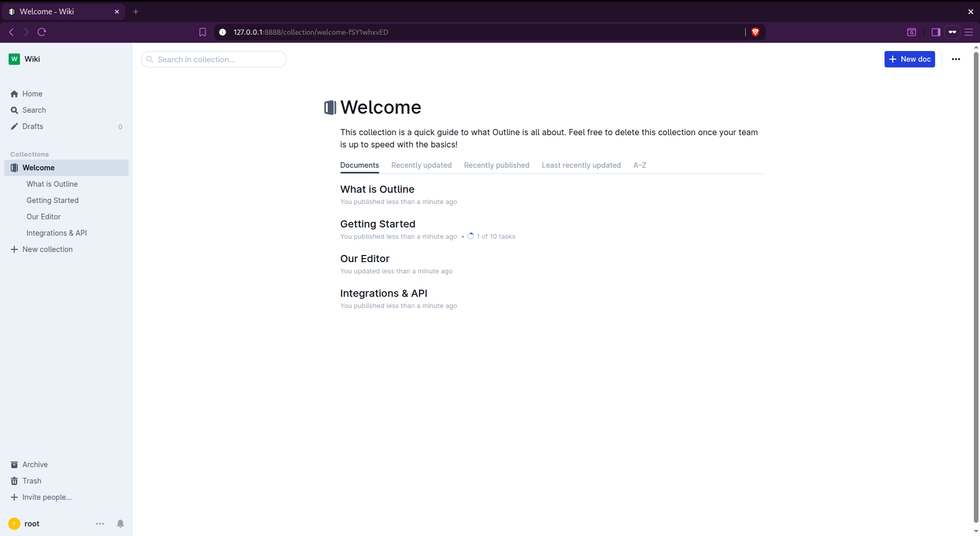Create a New collection from sidebar

click(x=66, y=249)
